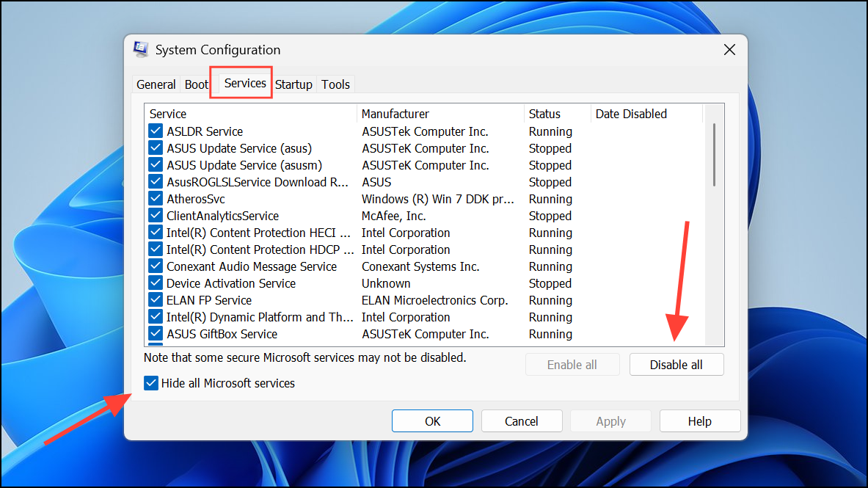The image size is (868, 488).
Task: Select 'ASUS GiftBox Service' row text
Action: 222,334
